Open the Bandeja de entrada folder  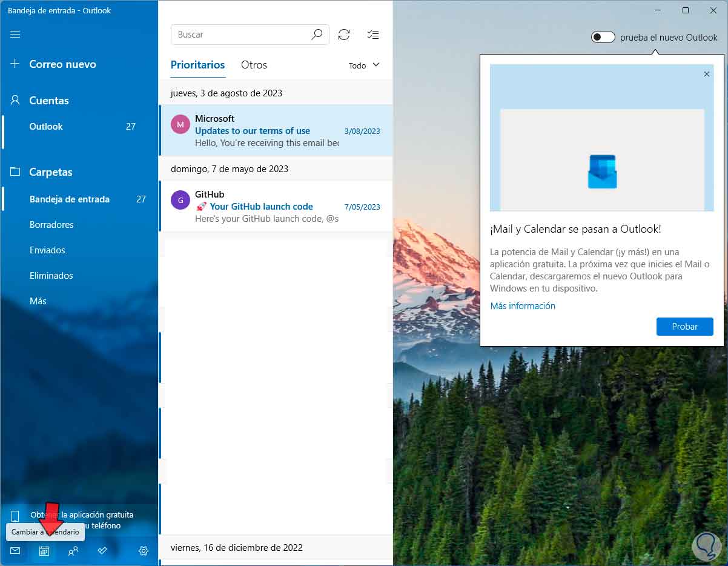pos(79,199)
